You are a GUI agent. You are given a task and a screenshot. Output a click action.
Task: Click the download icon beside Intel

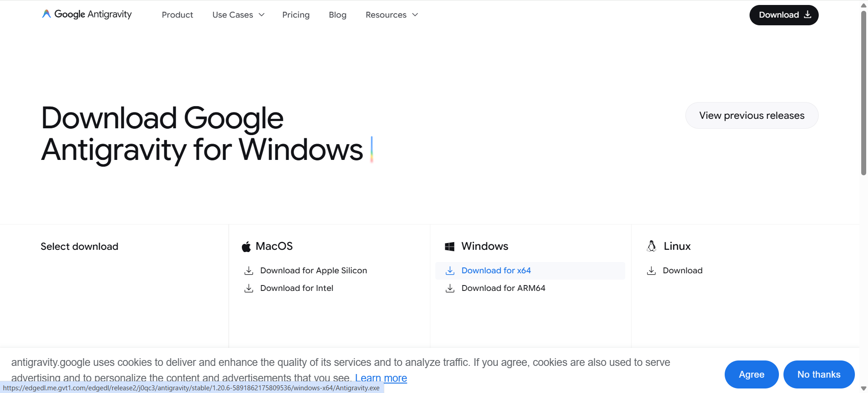click(249, 288)
